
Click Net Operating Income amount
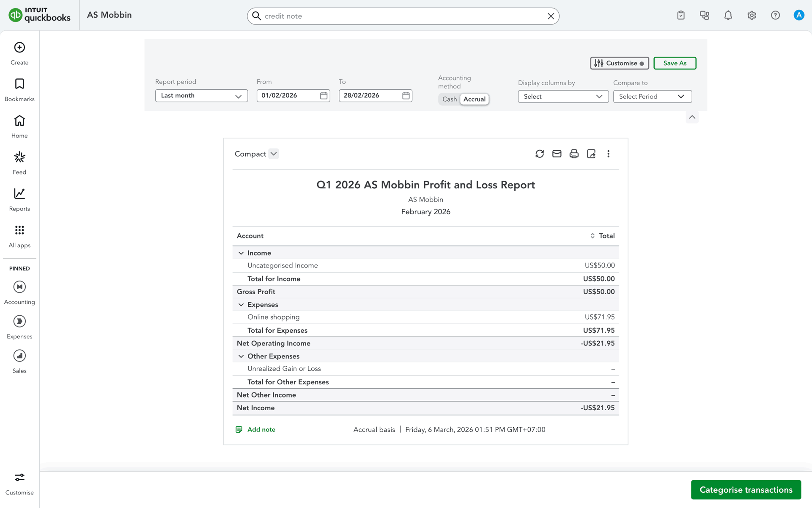pyautogui.click(x=598, y=343)
